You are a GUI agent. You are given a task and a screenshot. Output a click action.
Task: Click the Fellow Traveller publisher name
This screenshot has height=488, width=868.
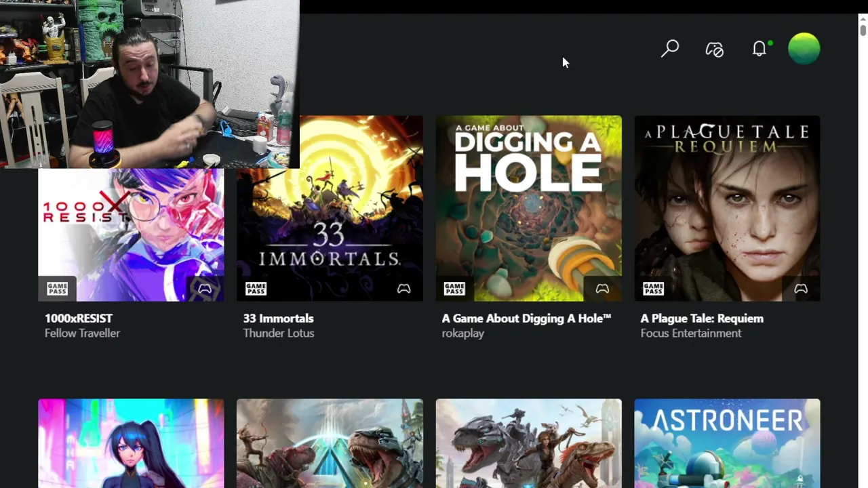[x=82, y=333]
